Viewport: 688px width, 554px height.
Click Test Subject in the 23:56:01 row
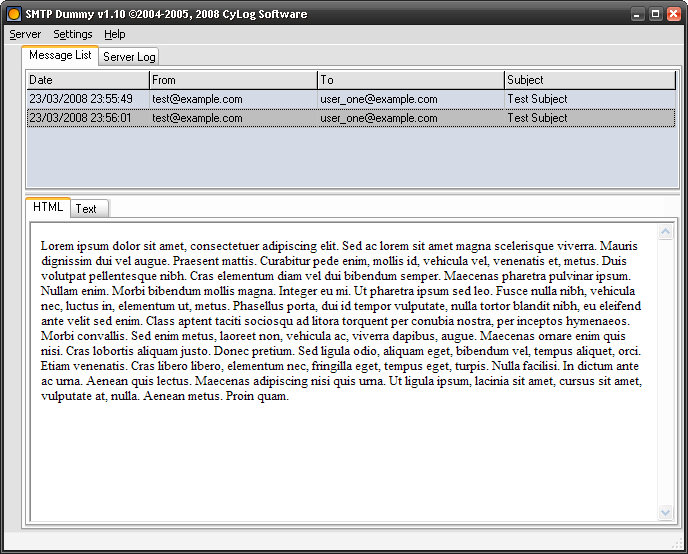click(537, 118)
